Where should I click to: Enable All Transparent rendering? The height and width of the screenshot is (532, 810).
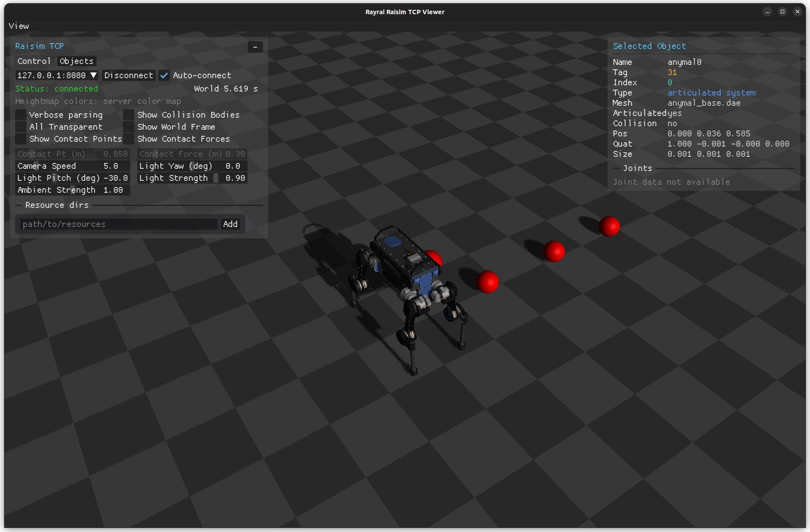pyautogui.click(x=20, y=127)
